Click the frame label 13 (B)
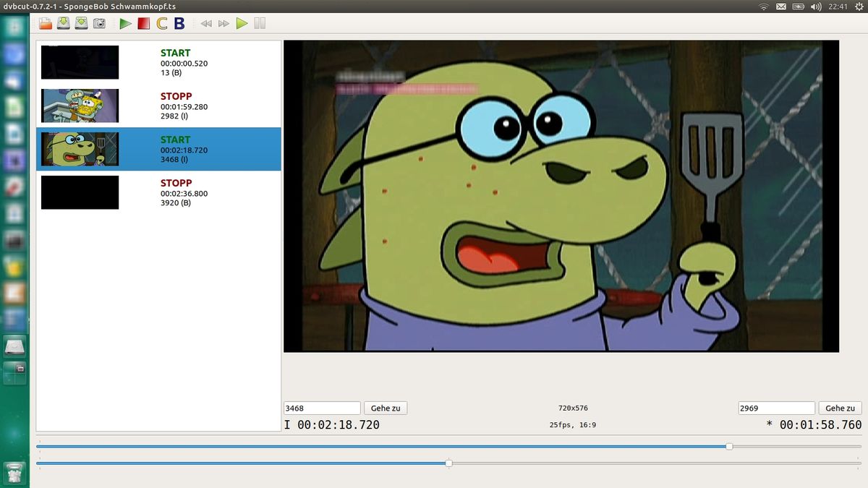Image resolution: width=868 pixels, height=488 pixels. pos(171,73)
